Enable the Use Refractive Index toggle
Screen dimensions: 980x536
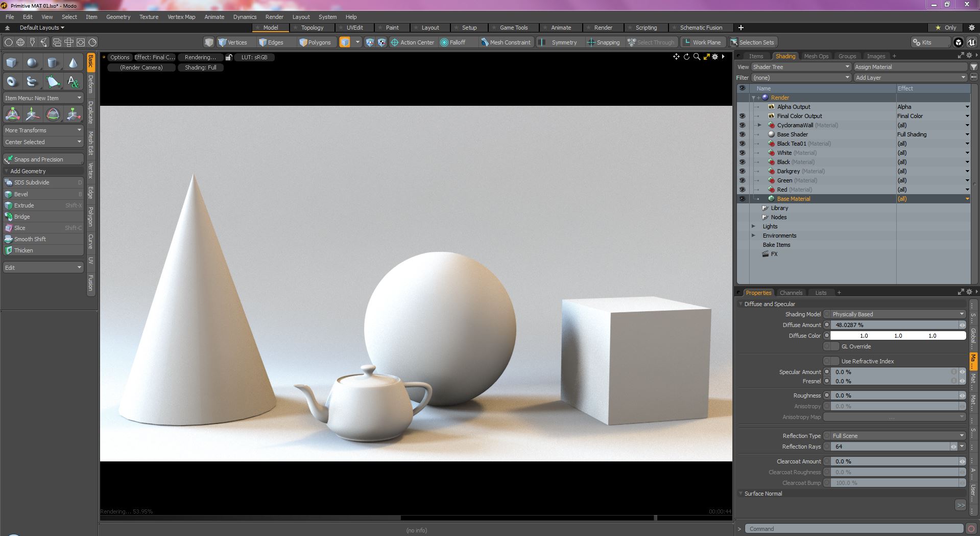tap(831, 361)
